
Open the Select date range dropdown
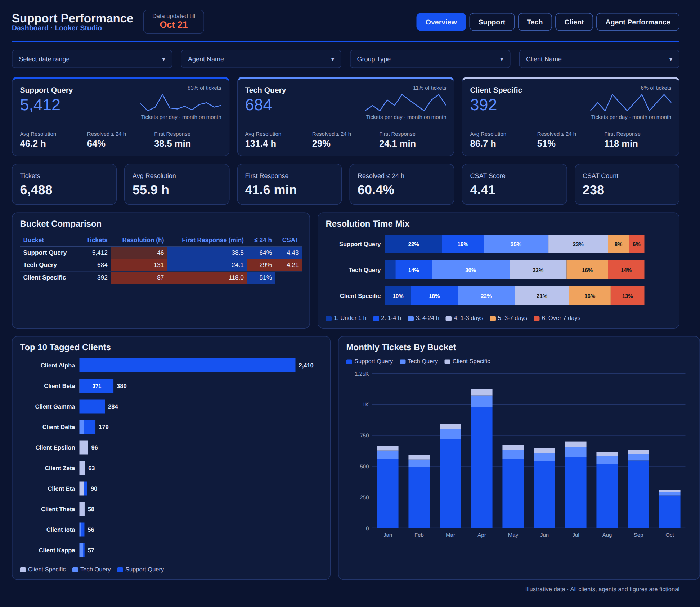pyautogui.click(x=92, y=59)
